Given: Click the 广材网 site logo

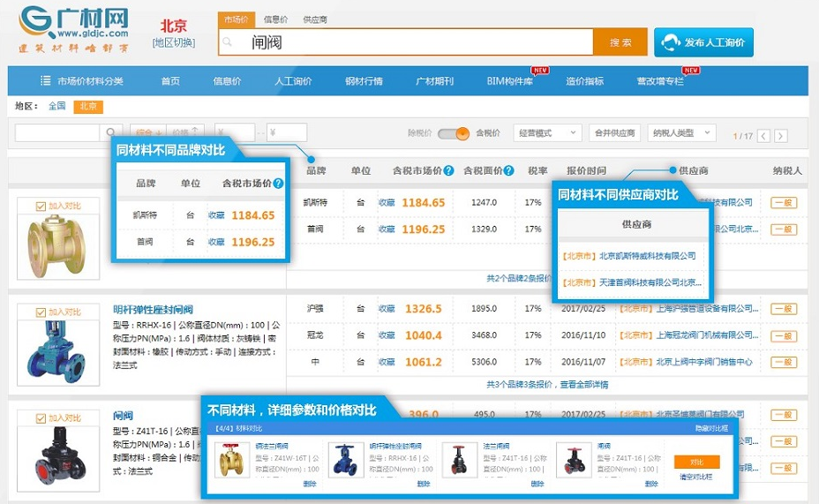Looking at the screenshot, I should [x=73, y=29].
